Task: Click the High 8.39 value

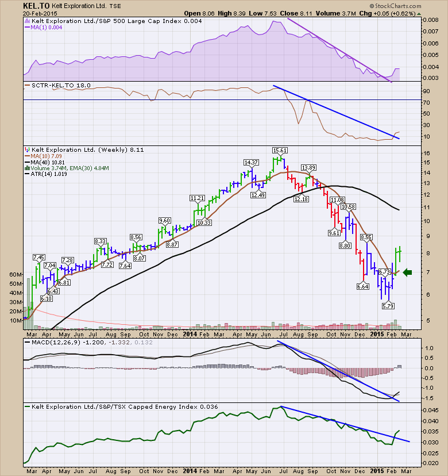Action: [232, 14]
